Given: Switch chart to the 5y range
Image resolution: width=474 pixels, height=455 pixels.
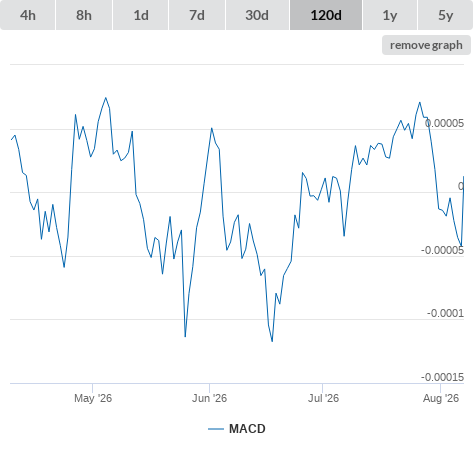Looking at the screenshot, I should pos(446,15).
